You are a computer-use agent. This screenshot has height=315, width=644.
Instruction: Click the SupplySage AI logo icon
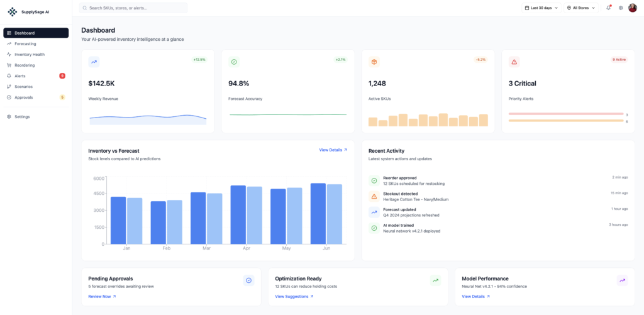click(12, 11)
